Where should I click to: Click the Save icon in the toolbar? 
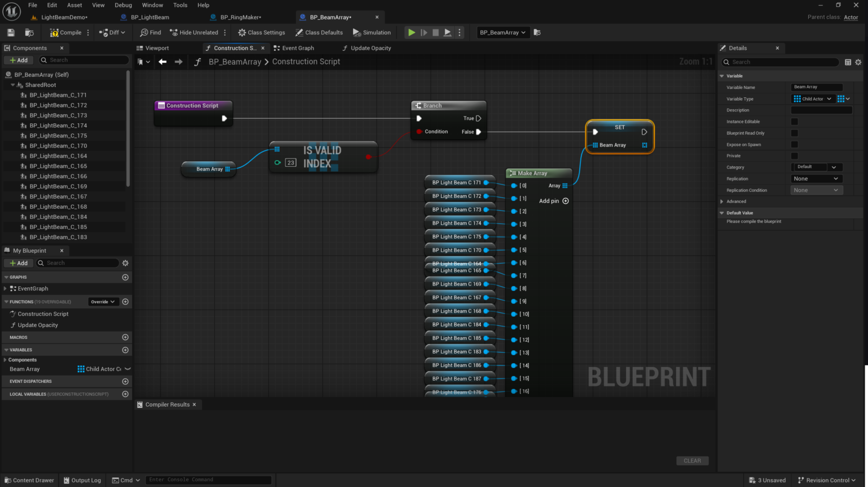pyautogui.click(x=11, y=33)
